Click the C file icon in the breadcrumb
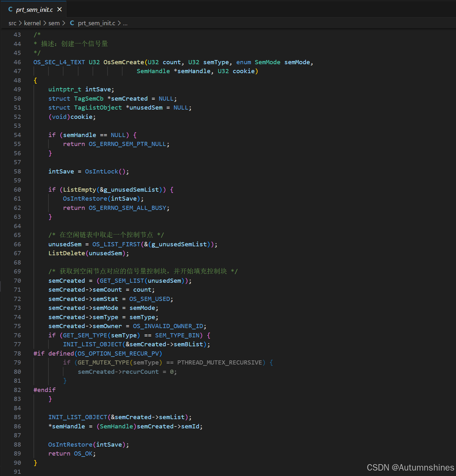Screen dimensions: 456x476 pyautogui.click(x=72, y=23)
